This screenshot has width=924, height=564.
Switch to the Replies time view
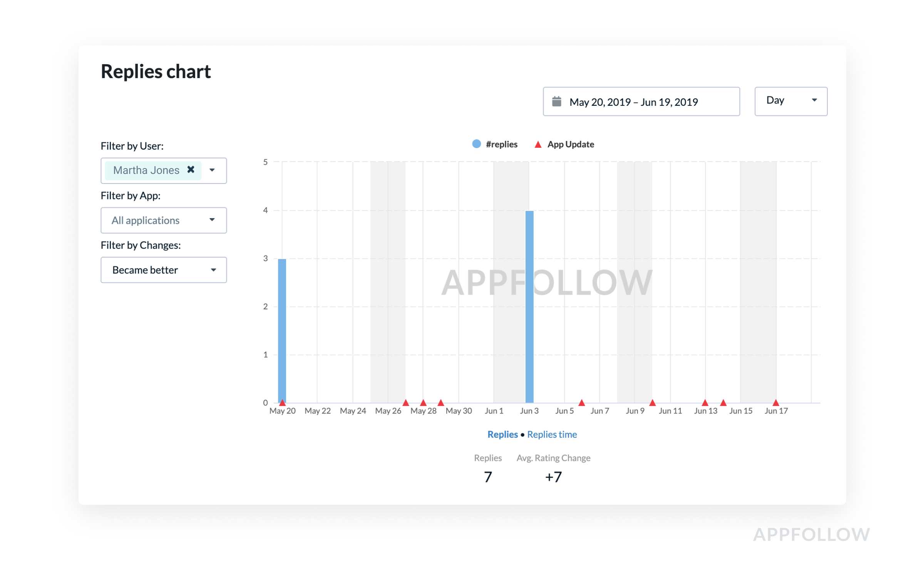tap(552, 434)
